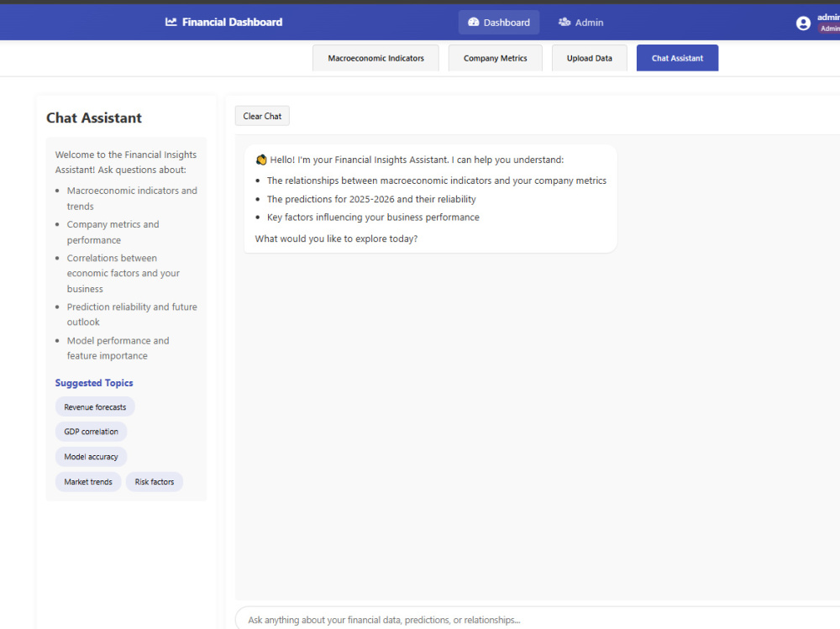This screenshot has width=840, height=629.
Task: Select the Chat Assistant tab
Action: click(x=677, y=58)
